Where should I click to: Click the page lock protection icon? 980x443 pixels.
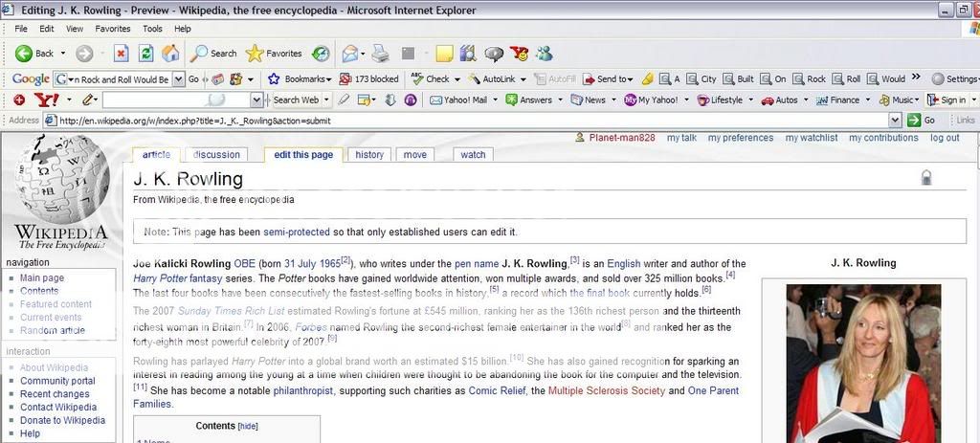pos(926,178)
